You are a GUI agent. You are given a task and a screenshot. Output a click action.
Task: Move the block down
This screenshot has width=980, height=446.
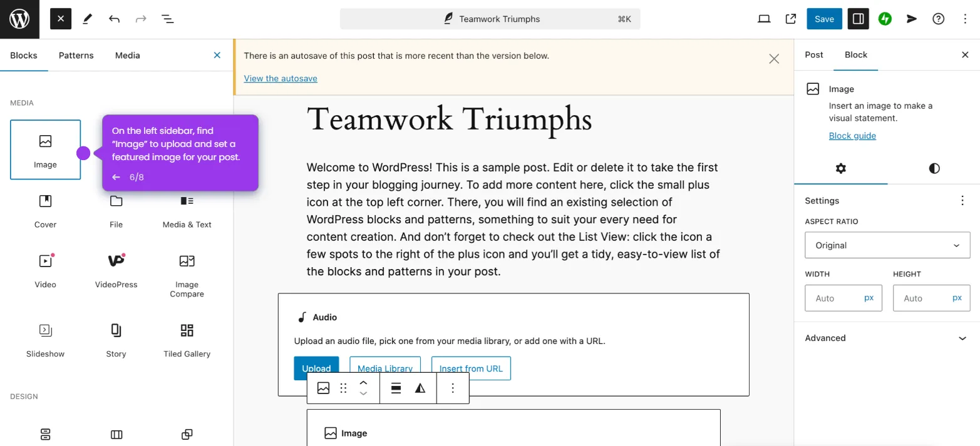point(363,394)
